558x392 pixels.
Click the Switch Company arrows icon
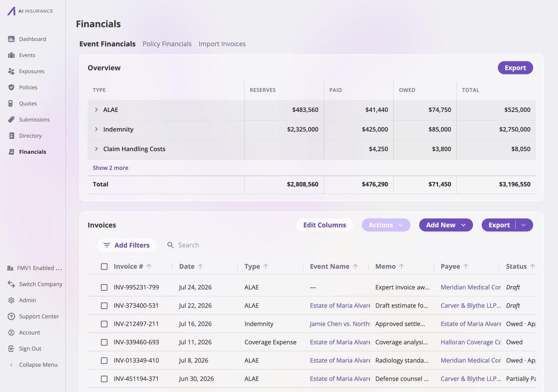[x=11, y=284]
